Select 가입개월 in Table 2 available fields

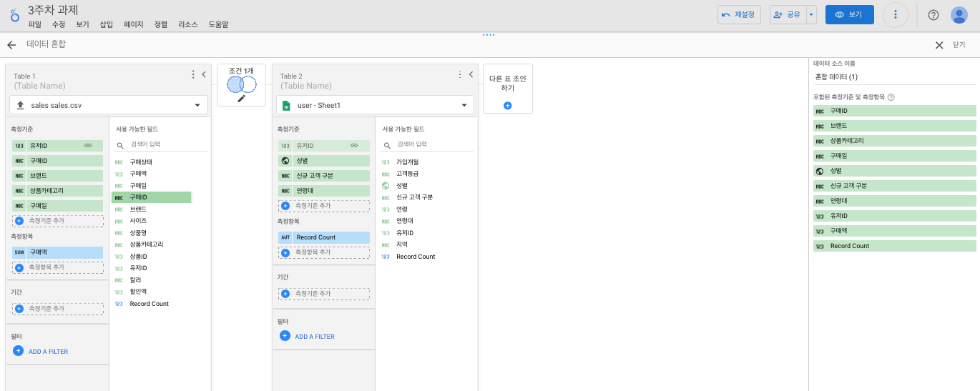click(x=408, y=162)
